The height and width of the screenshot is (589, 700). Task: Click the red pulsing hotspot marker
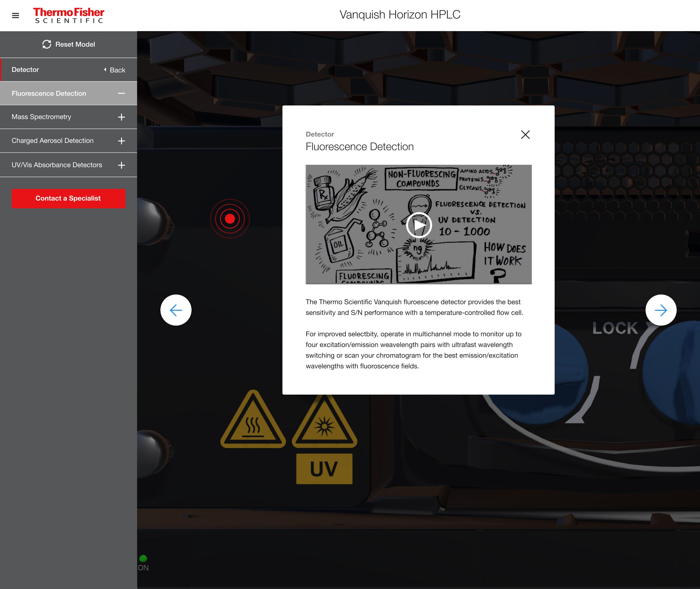point(230,219)
